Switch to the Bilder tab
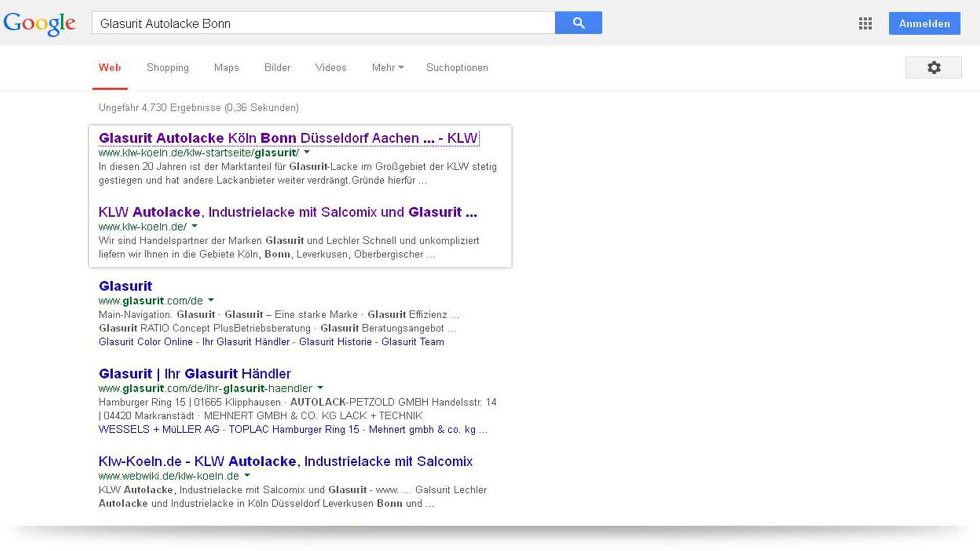Screen dimensions: 980x551 click(x=277, y=67)
